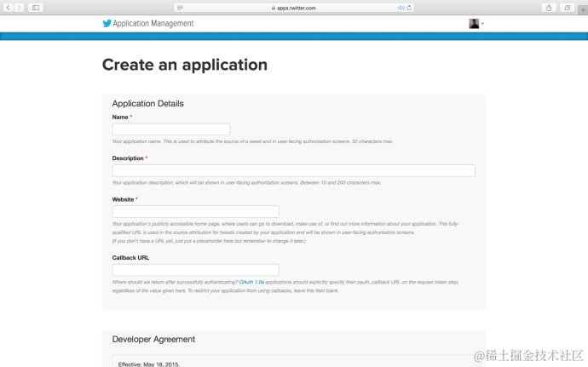Go forward with Safari forward arrow

point(19,8)
